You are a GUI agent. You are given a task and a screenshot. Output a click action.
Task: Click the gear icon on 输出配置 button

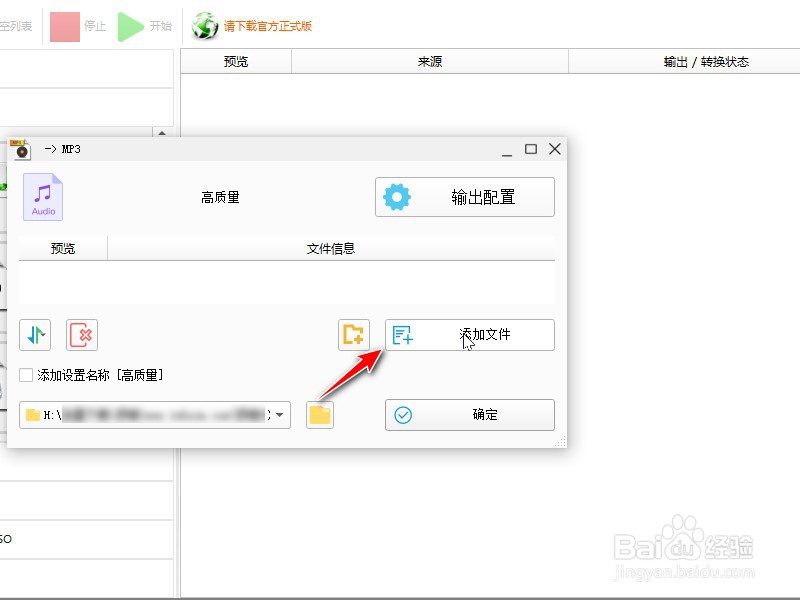click(x=399, y=197)
